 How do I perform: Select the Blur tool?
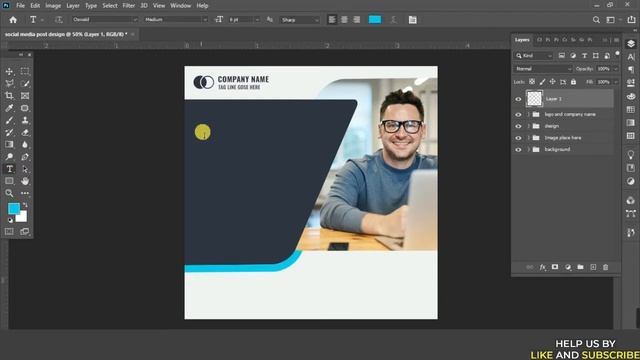tap(25, 144)
